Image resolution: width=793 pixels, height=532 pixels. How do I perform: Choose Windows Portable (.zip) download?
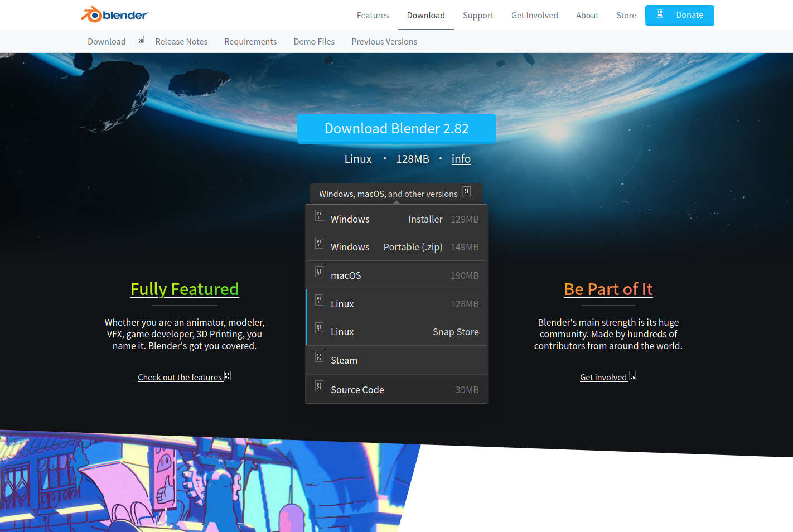[396, 247]
